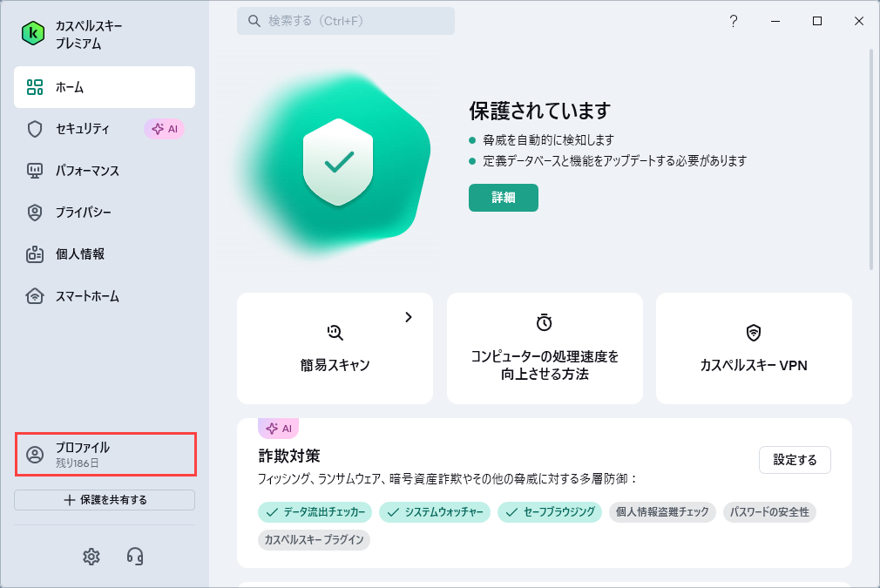The width and height of the screenshot is (880, 588).
Task: Click the 保護を共有する button
Action: point(105,500)
